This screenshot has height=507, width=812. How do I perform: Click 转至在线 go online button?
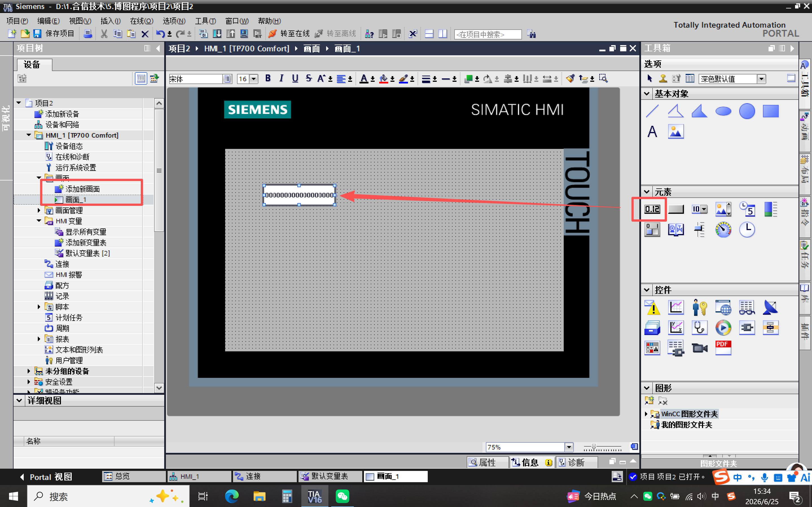(289, 34)
